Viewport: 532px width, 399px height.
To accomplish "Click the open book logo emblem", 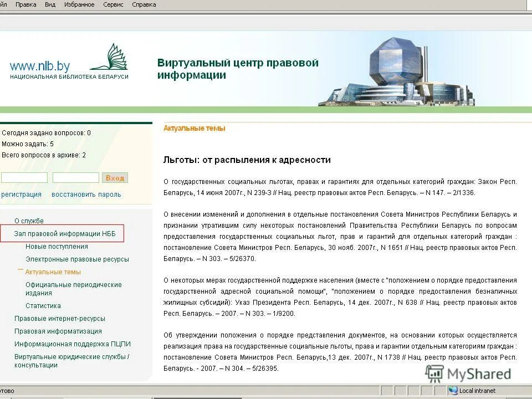I will pyautogui.click(x=110, y=57).
